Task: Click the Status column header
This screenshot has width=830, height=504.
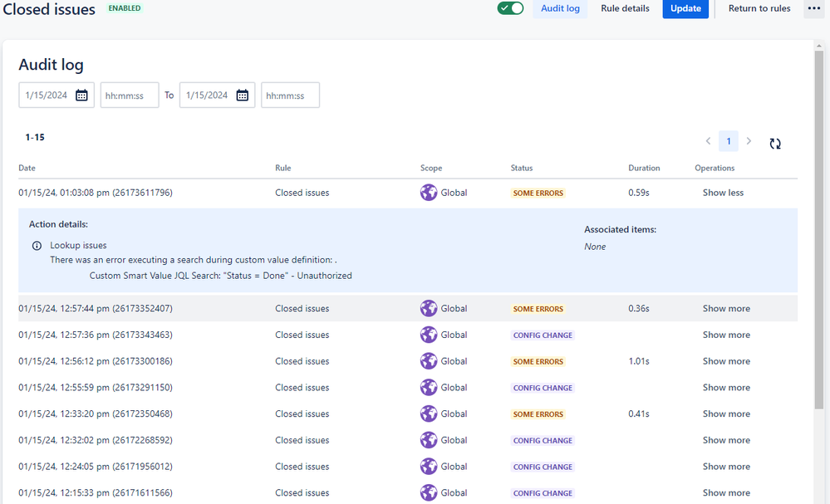Action: click(x=522, y=168)
